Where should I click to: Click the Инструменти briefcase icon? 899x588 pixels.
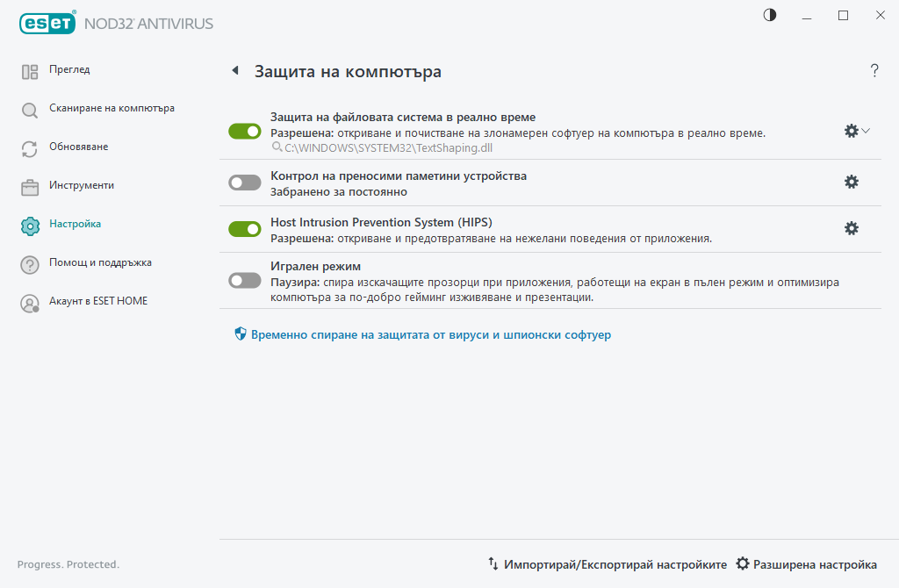(x=30, y=186)
